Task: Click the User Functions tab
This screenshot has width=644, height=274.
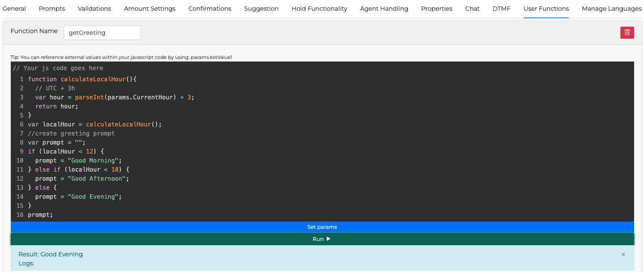Action: [546, 9]
